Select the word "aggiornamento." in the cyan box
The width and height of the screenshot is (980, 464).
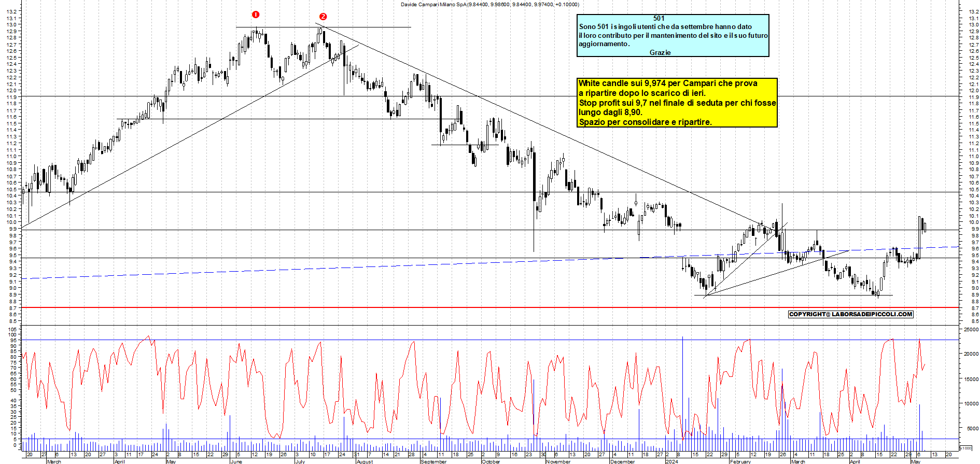(x=604, y=44)
